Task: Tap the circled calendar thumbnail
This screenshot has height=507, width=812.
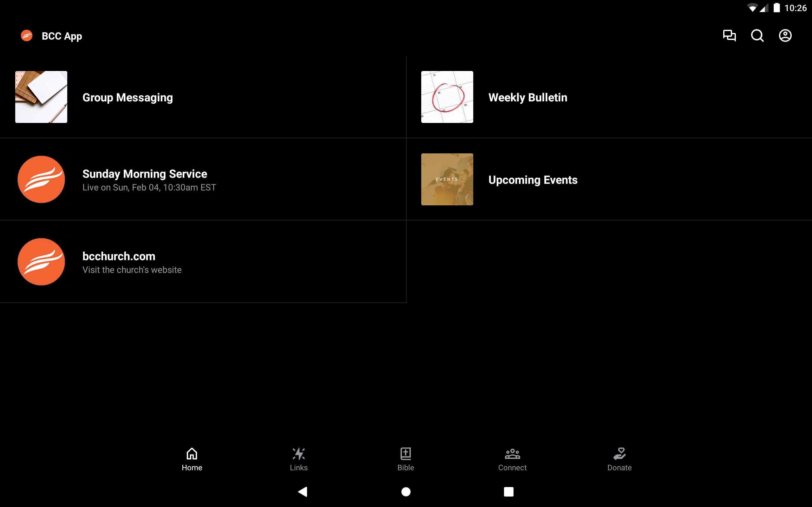Action: pos(447,97)
